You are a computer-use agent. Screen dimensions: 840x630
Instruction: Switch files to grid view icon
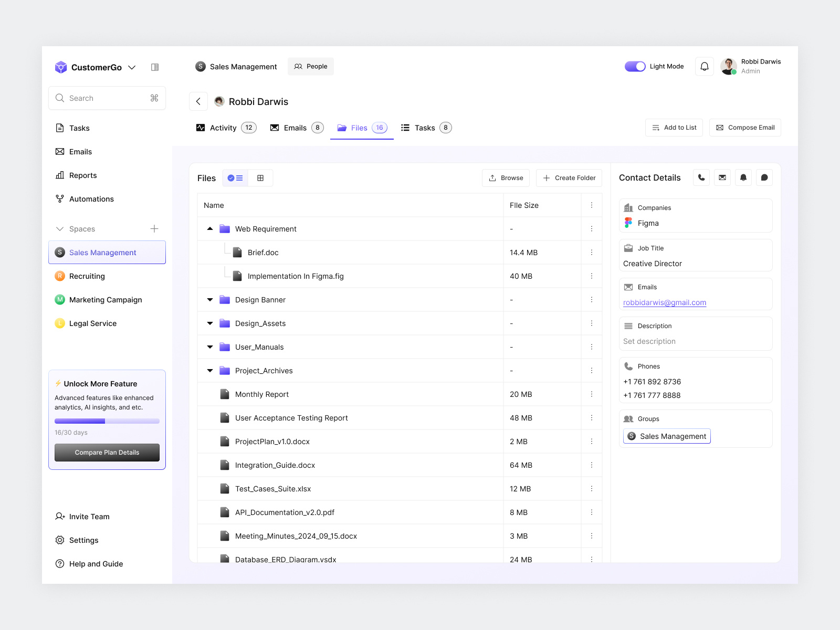point(260,177)
